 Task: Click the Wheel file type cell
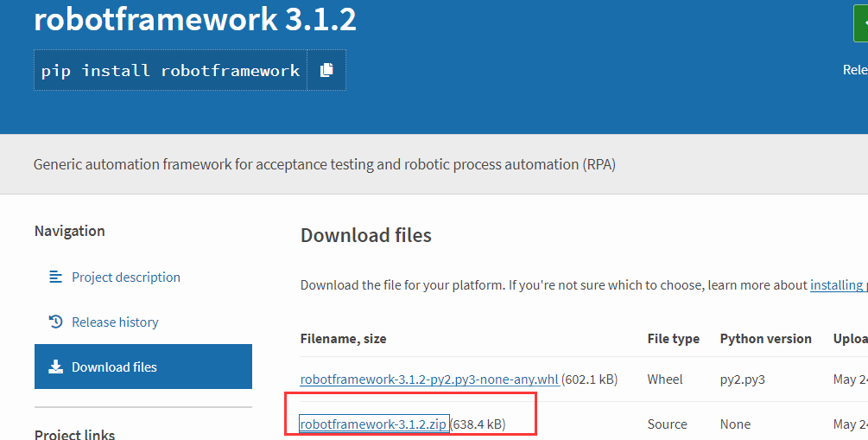665,379
